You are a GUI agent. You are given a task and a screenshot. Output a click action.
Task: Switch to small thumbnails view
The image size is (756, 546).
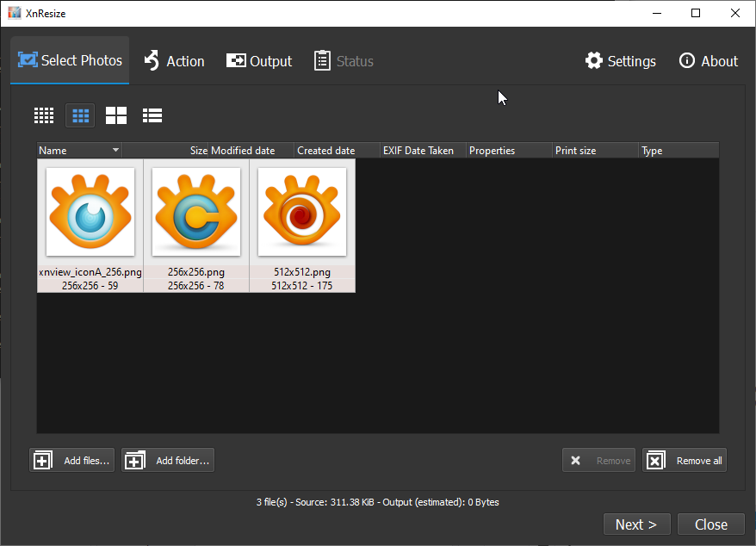pos(44,115)
